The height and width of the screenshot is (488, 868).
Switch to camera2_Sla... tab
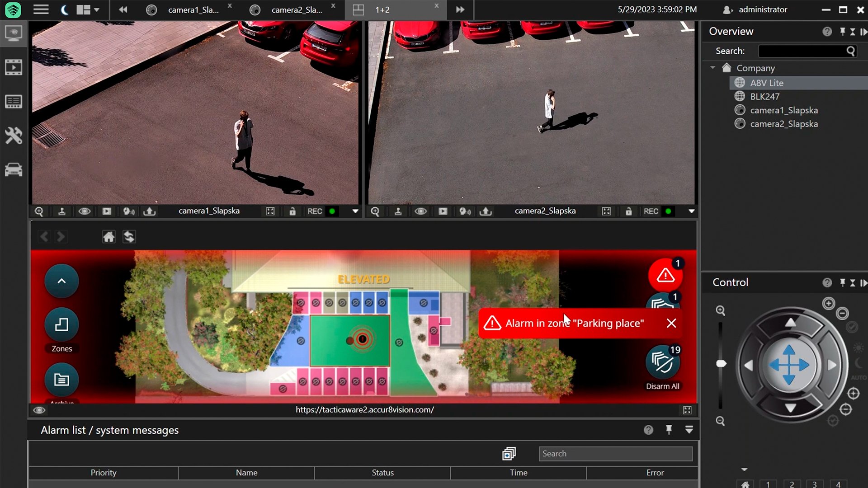point(296,9)
